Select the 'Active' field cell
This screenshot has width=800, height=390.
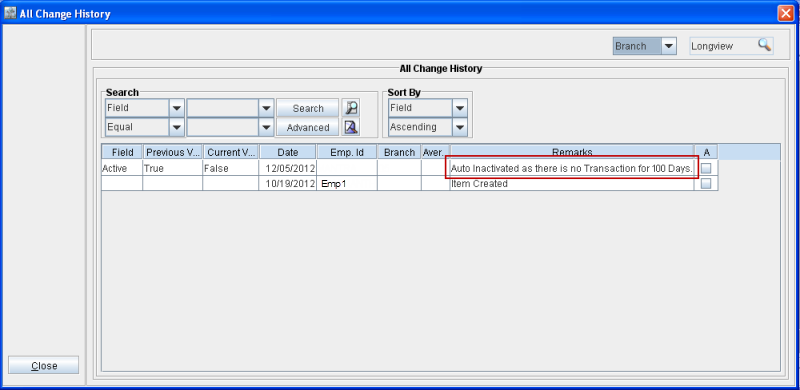point(122,168)
